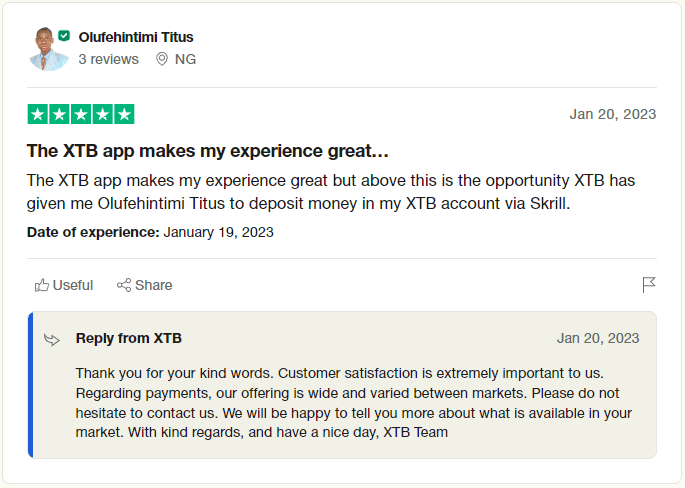Click the fifth green rating star
This screenshot has height=488, width=685.
coord(124,114)
